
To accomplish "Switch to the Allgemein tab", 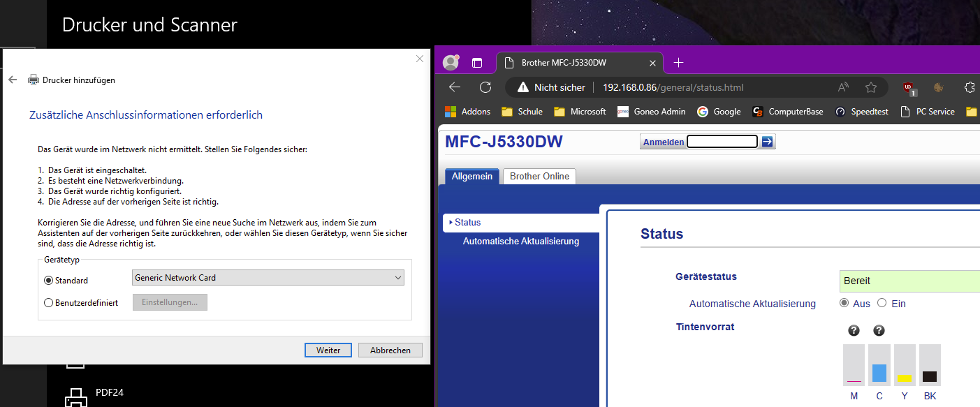I will click(471, 177).
